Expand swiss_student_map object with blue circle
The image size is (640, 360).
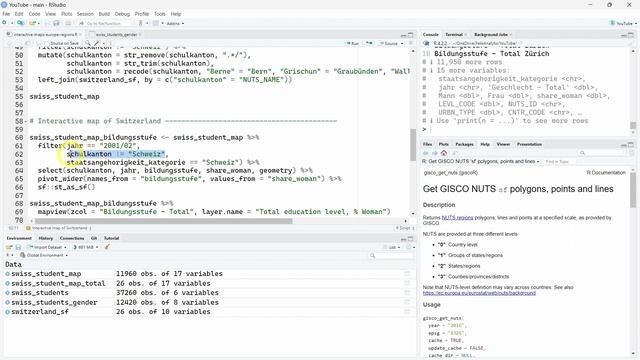pos(7,274)
